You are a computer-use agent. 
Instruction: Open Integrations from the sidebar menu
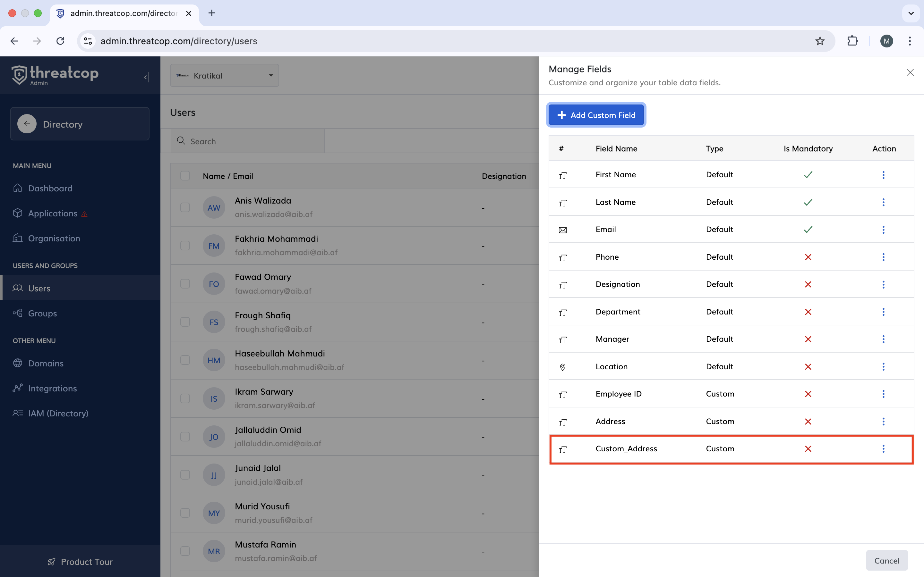pyautogui.click(x=52, y=388)
